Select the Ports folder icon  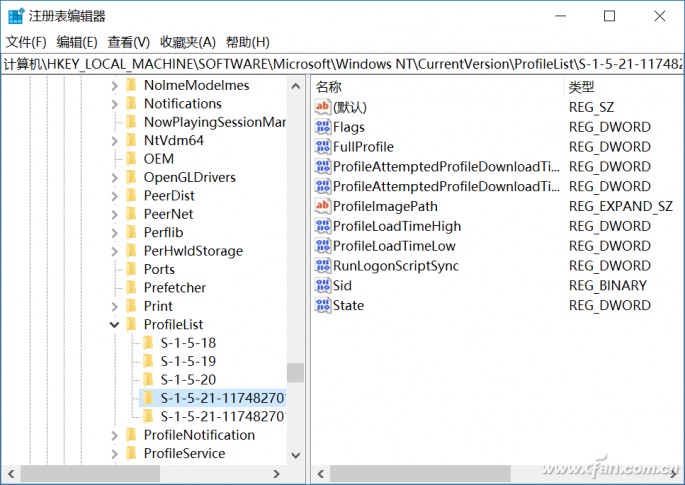(x=131, y=269)
